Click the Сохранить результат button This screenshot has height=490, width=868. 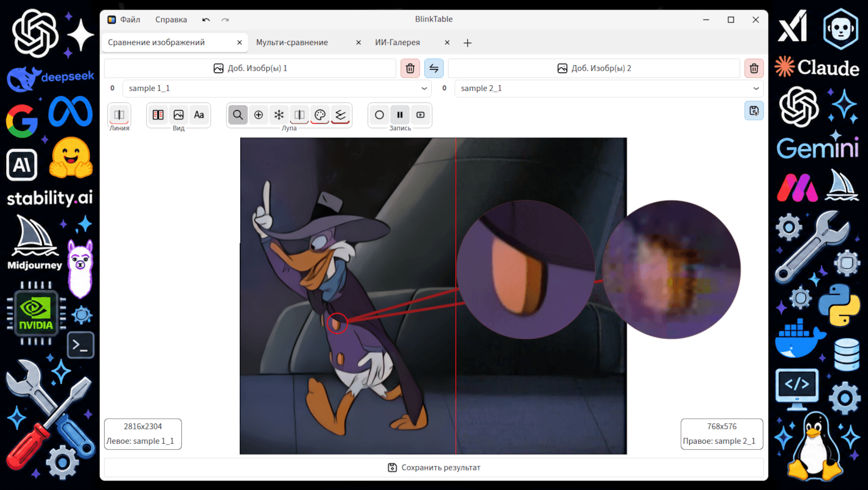(x=434, y=468)
